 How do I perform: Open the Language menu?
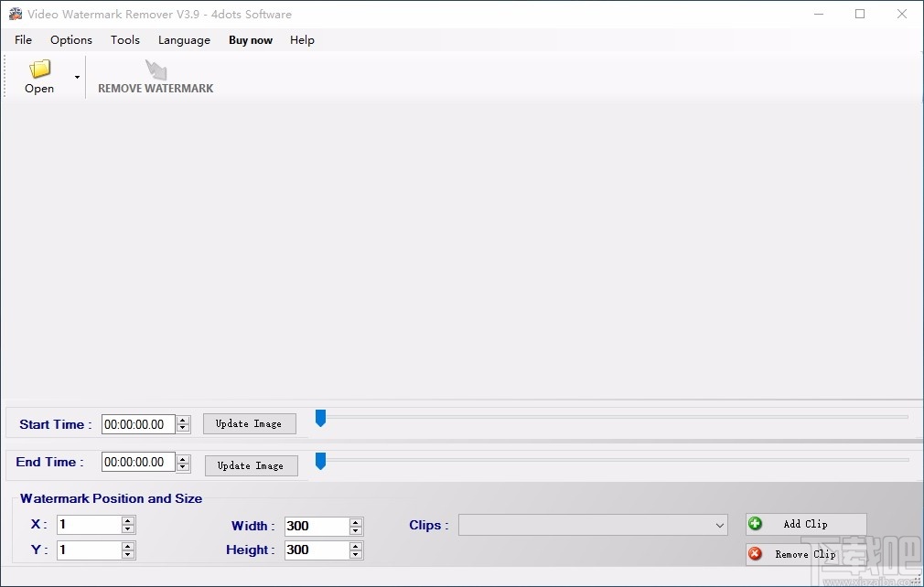(x=184, y=40)
